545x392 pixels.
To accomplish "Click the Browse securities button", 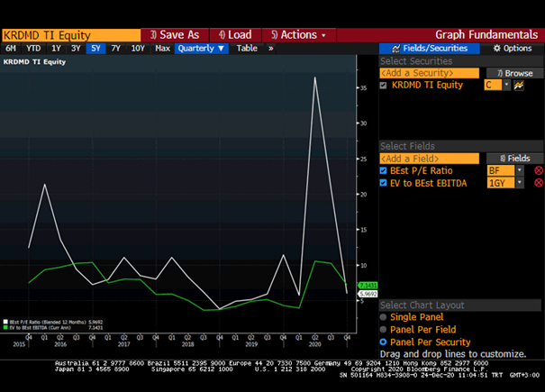I will (514, 73).
